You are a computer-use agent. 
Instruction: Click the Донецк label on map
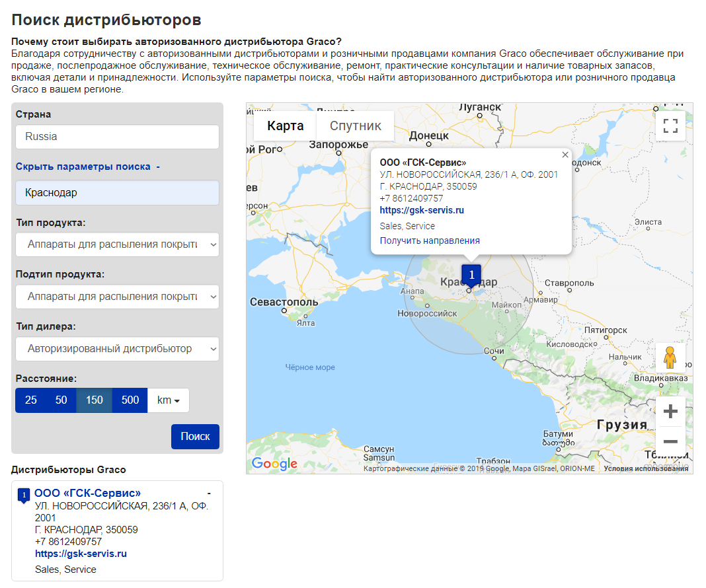click(x=428, y=135)
